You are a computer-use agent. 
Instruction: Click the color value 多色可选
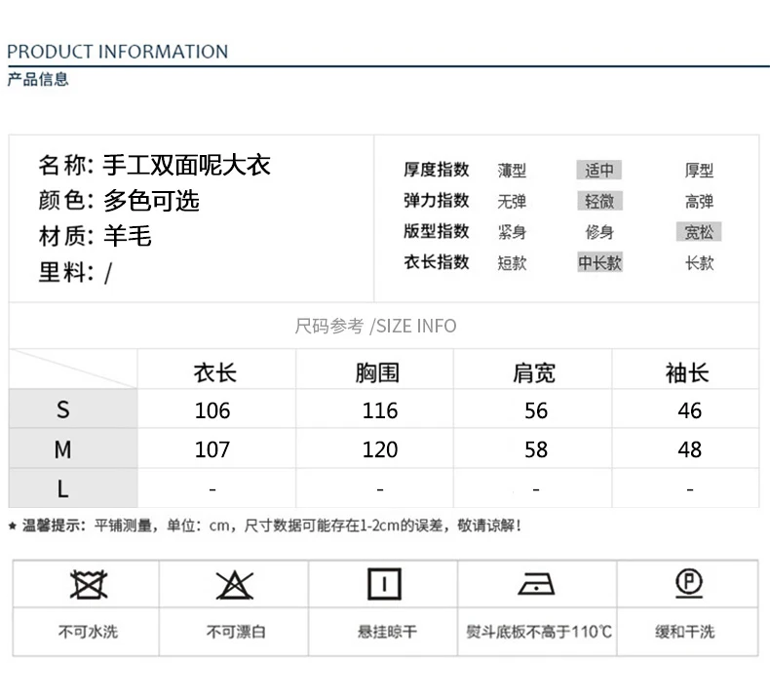tap(151, 201)
